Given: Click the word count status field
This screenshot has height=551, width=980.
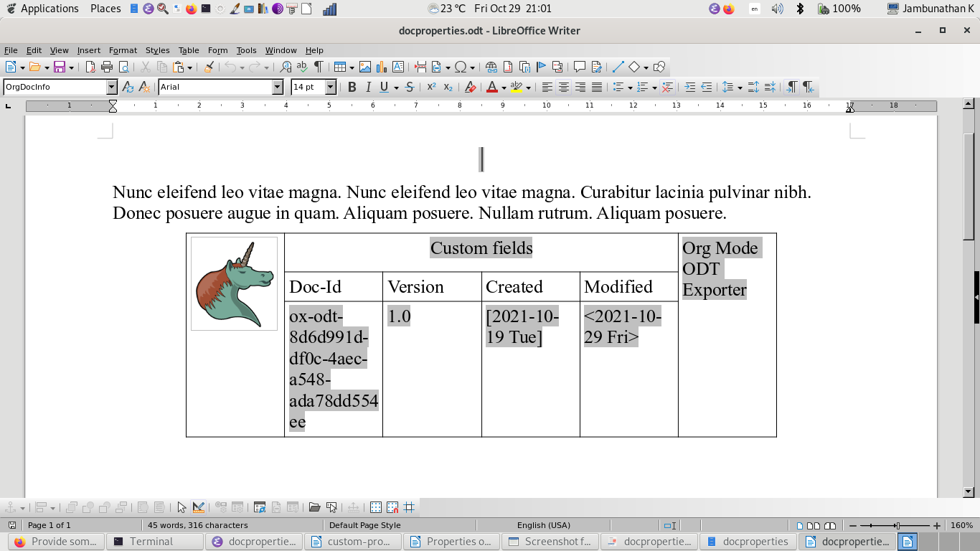Looking at the screenshot, I should pos(198,525).
